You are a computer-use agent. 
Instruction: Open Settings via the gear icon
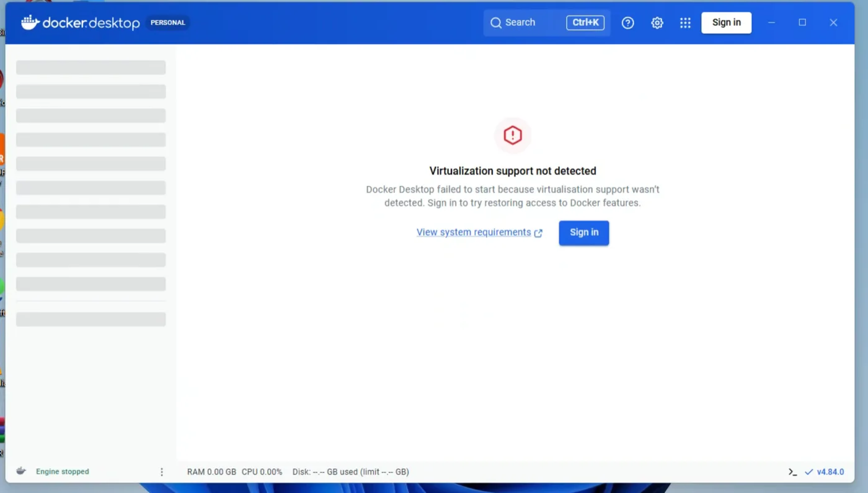657,23
